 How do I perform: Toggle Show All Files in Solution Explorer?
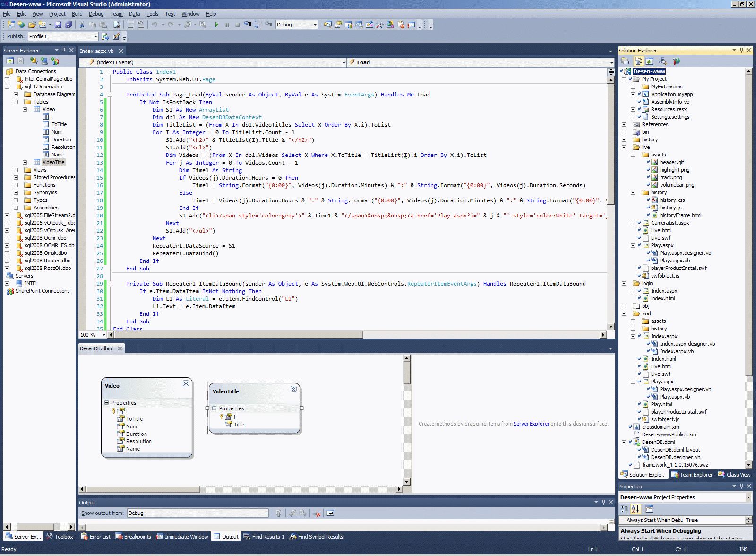tap(639, 61)
